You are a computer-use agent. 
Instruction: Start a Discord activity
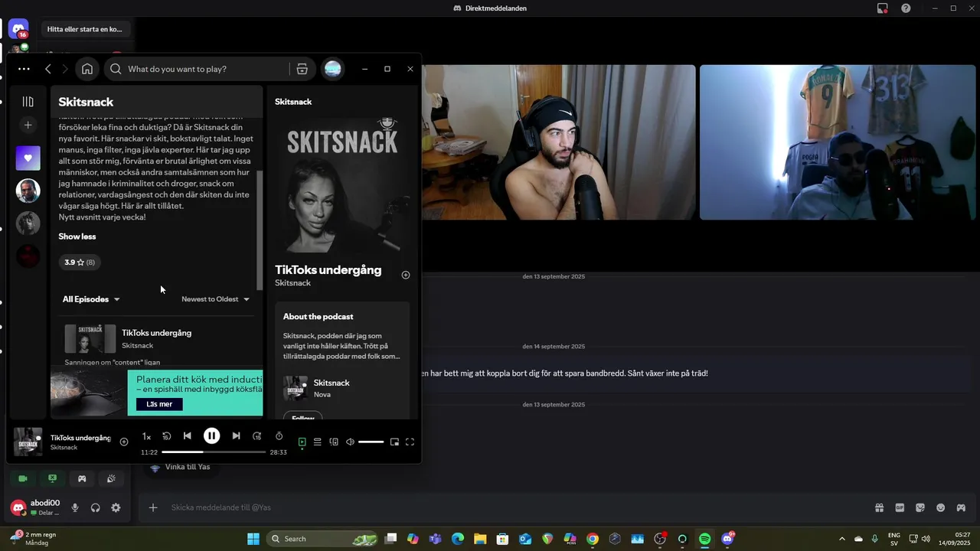pos(82,478)
